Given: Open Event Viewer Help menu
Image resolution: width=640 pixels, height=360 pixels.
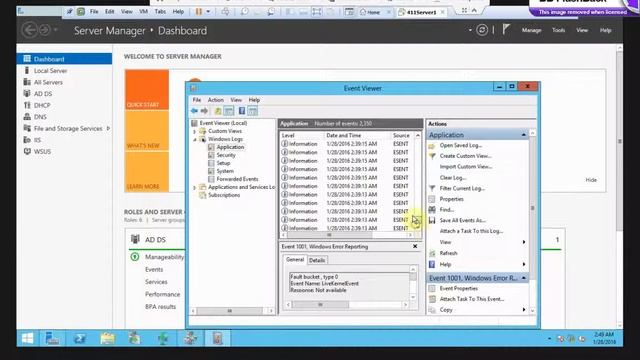Looking at the screenshot, I should point(254,100).
